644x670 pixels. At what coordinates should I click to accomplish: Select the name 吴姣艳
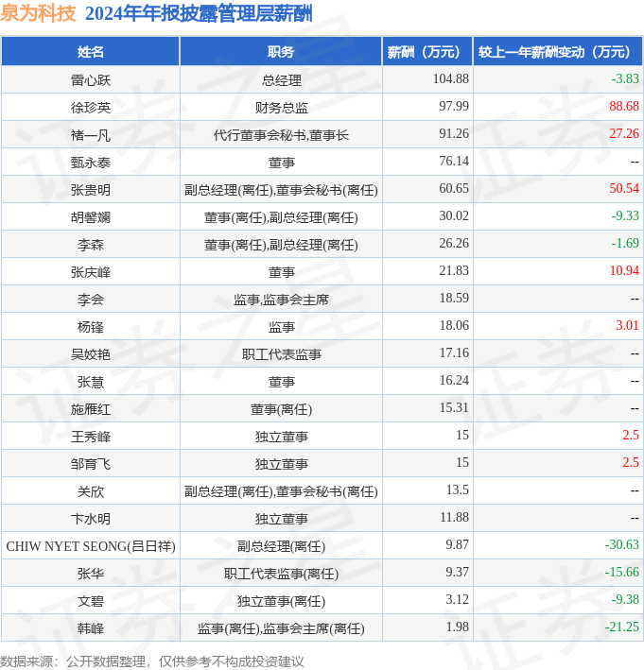pos(90,354)
